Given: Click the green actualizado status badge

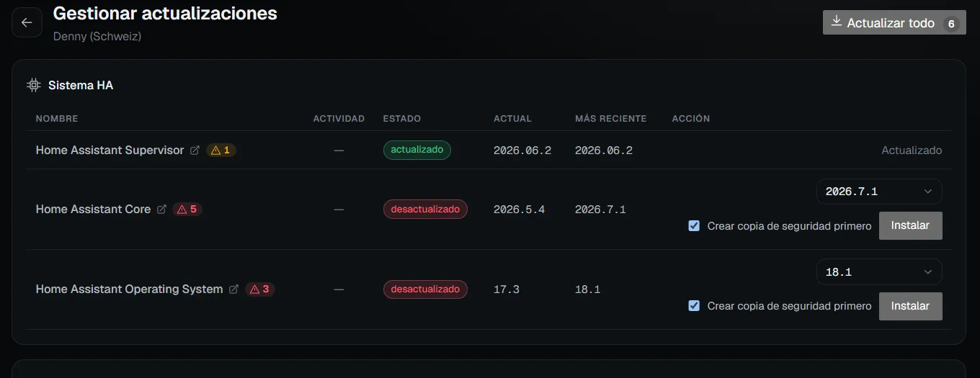Looking at the screenshot, I should [416, 150].
